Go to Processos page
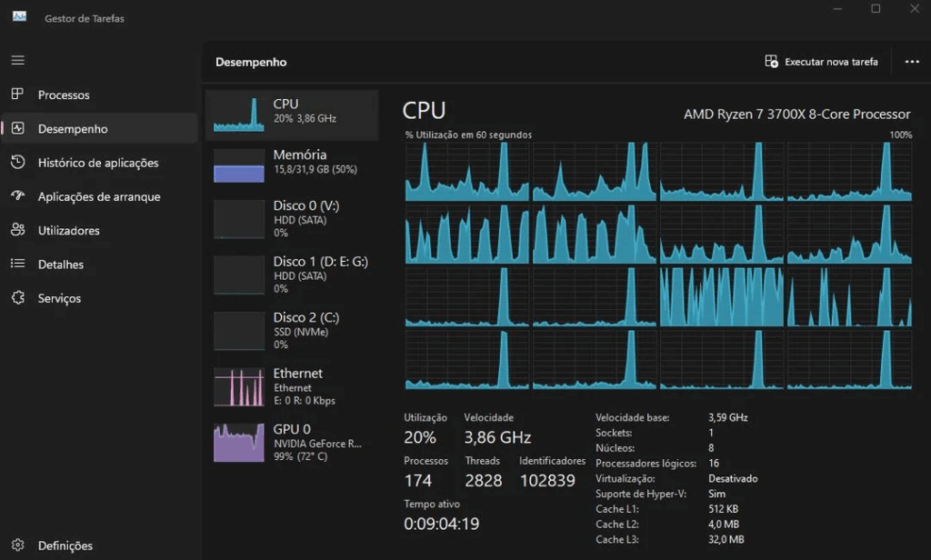This screenshot has height=560, width=931. click(x=98, y=95)
